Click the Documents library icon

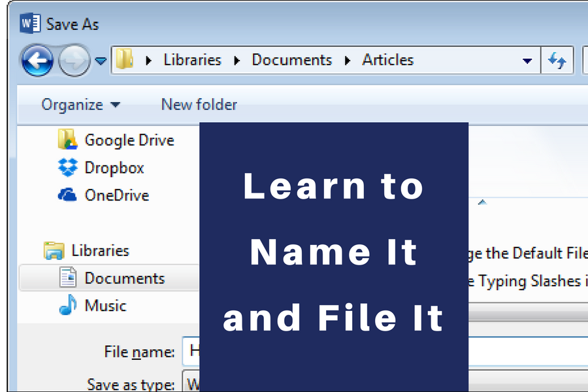coord(68,277)
